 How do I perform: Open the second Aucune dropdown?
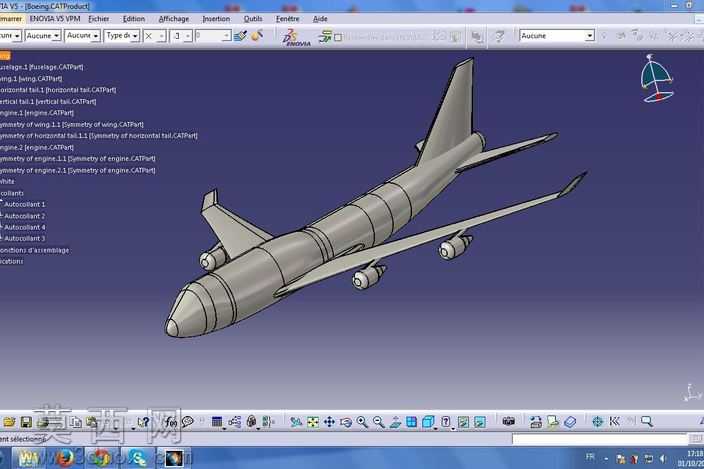pyautogui.click(x=43, y=35)
